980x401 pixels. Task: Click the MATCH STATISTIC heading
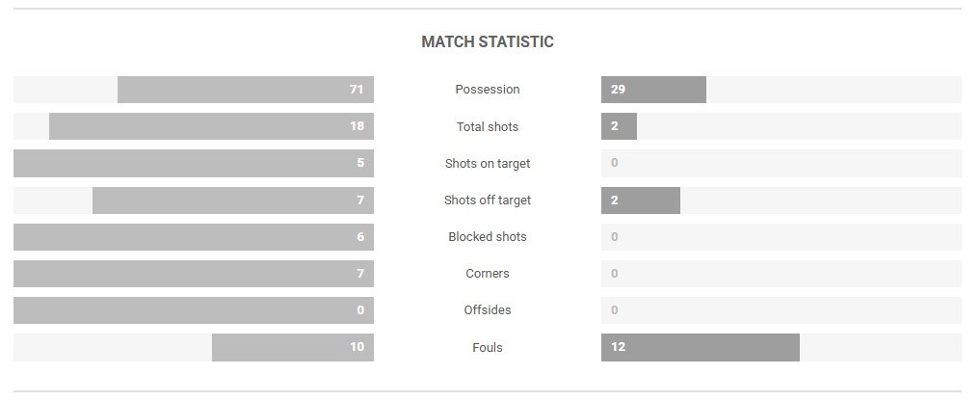point(488,41)
